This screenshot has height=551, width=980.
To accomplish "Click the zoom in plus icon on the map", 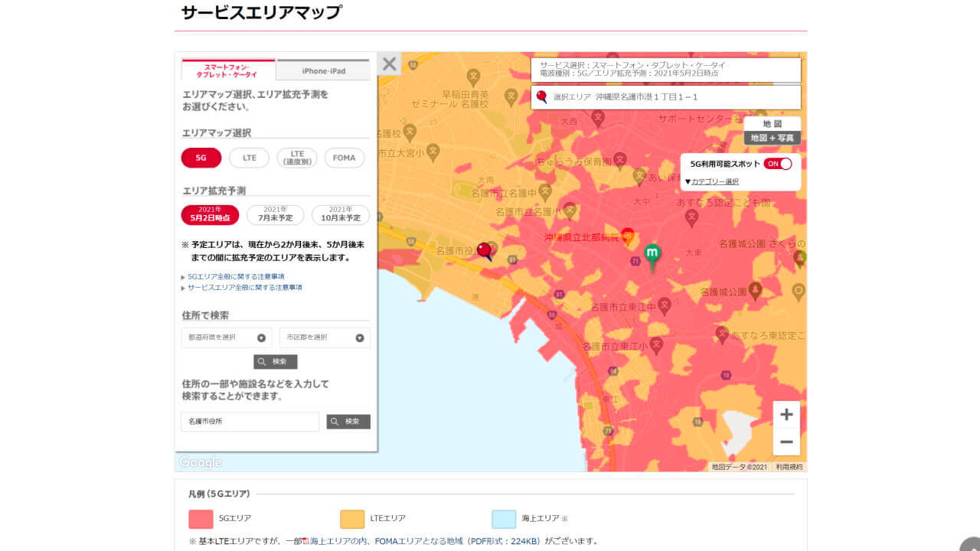I will pyautogui.click(x=786, y=414).
